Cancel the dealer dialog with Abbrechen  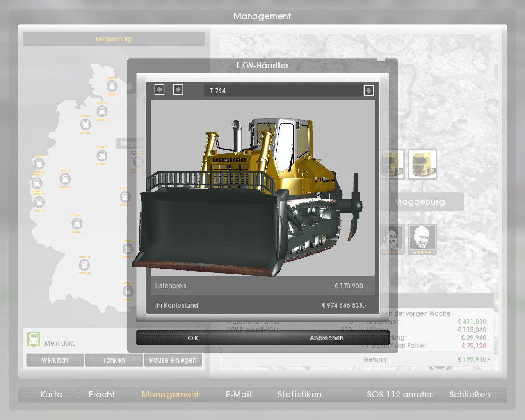coord(327,338)
